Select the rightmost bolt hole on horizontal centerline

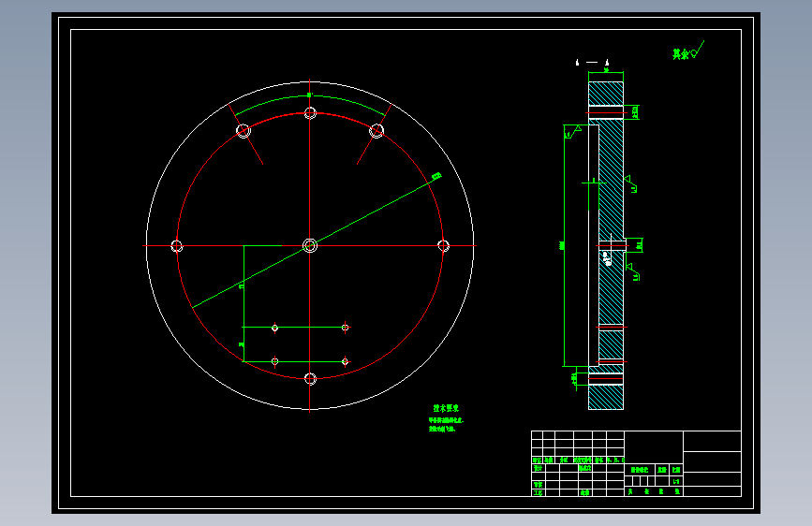coord(443,246)
